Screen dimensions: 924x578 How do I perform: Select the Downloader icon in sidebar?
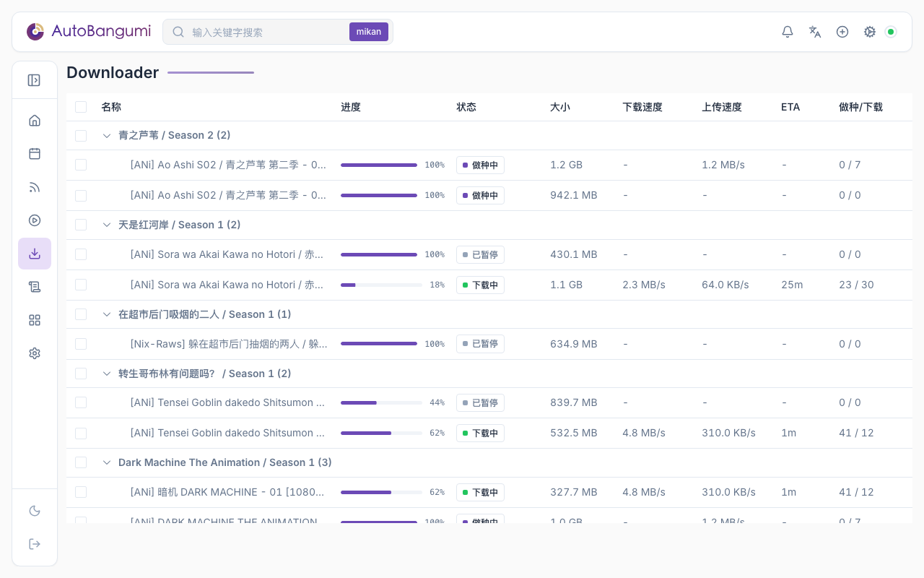pyautogui.click(x=35, y=254)
